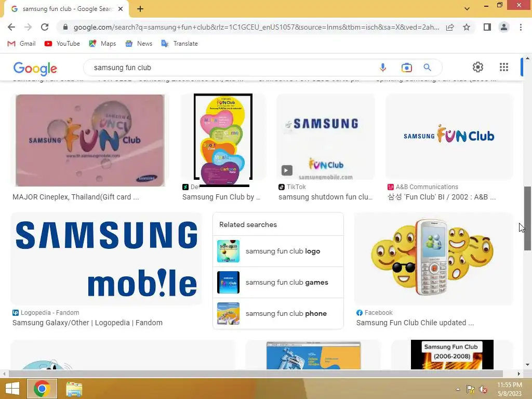Open Google quick settings gear
The width and height of the screenshot is (532, 399).
coord(478,67)
